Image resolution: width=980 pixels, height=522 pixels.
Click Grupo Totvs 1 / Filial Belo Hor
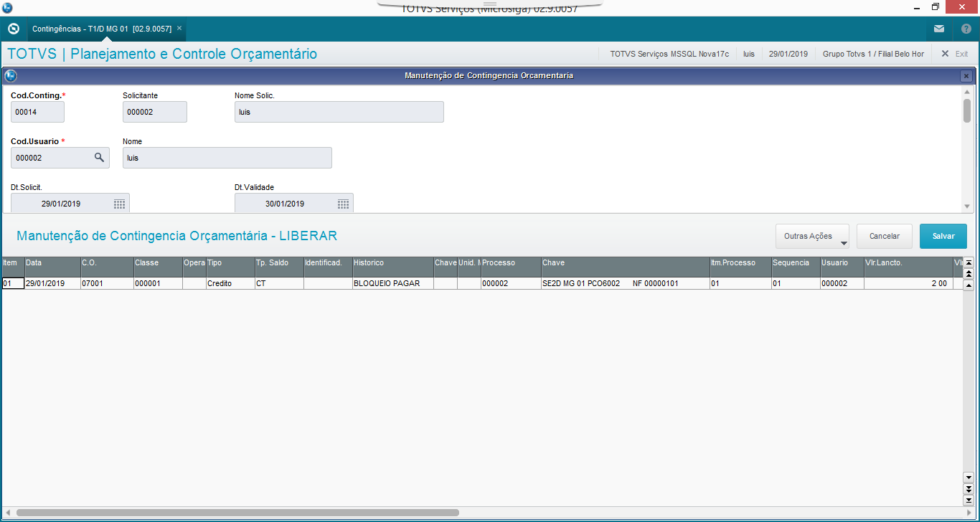873,54
